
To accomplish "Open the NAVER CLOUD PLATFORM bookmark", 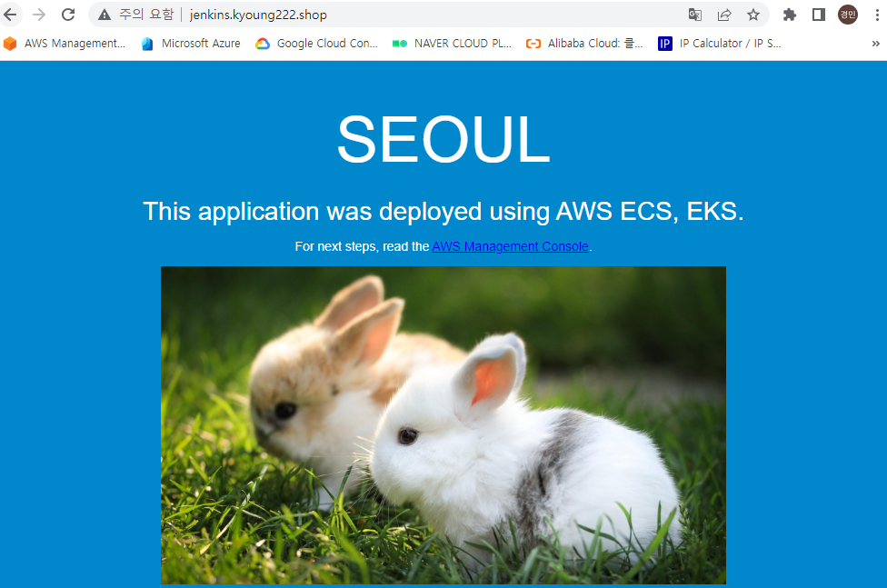I will click(x=452, y=44).
